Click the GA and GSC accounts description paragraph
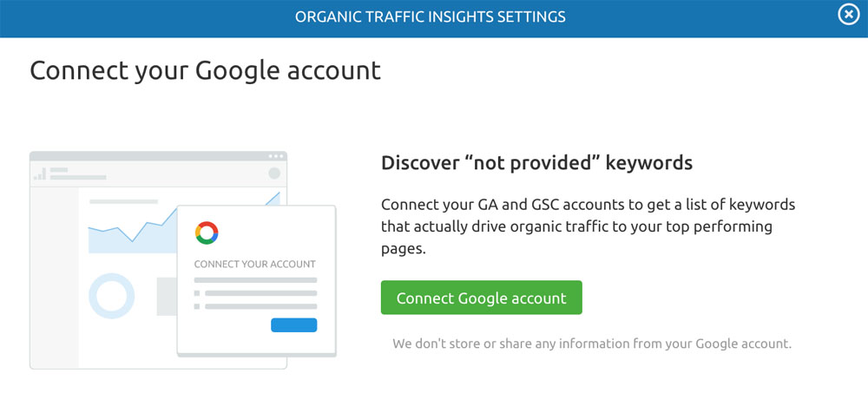The width and height of the screenshot is (868, 406). click(x=589, y=226)
